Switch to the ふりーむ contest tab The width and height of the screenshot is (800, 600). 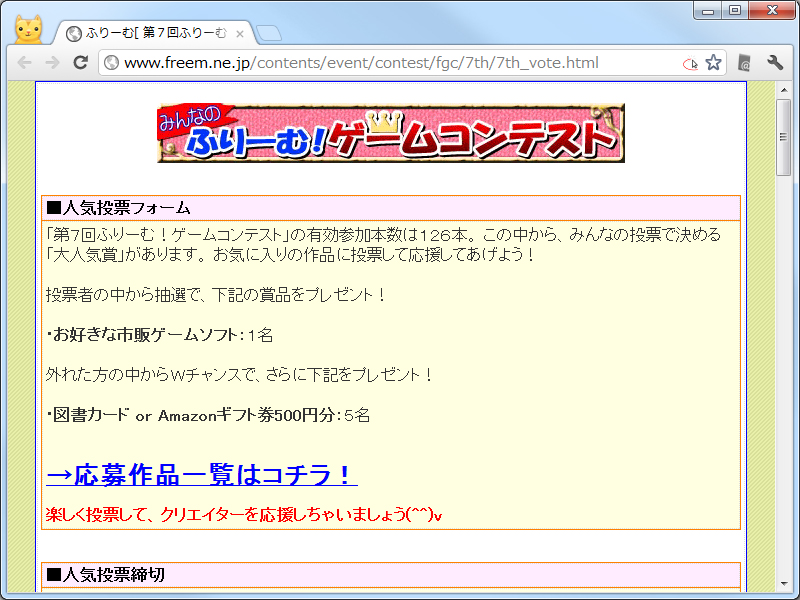[x=150, y=31]
